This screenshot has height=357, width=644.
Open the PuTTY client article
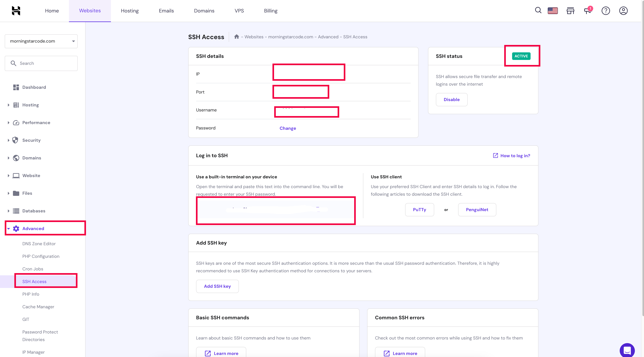coord(419,210)
